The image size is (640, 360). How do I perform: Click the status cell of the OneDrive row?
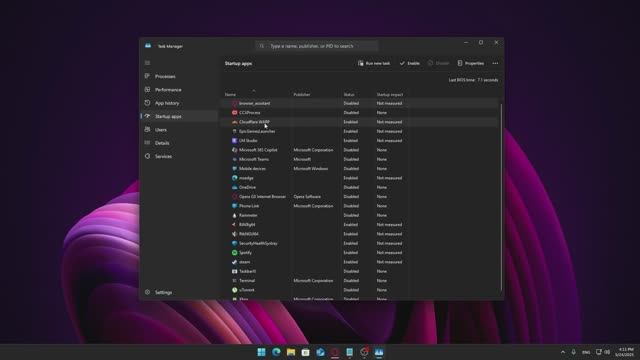351,187
